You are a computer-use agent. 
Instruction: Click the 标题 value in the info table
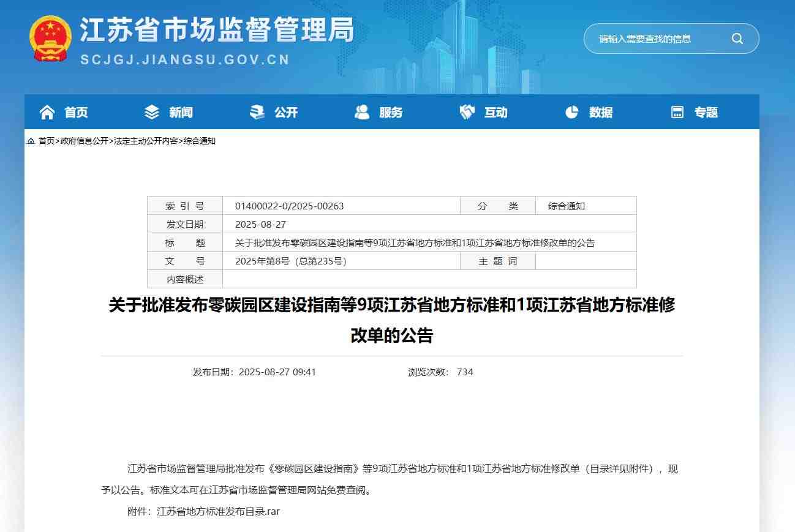tap(415, 242)
